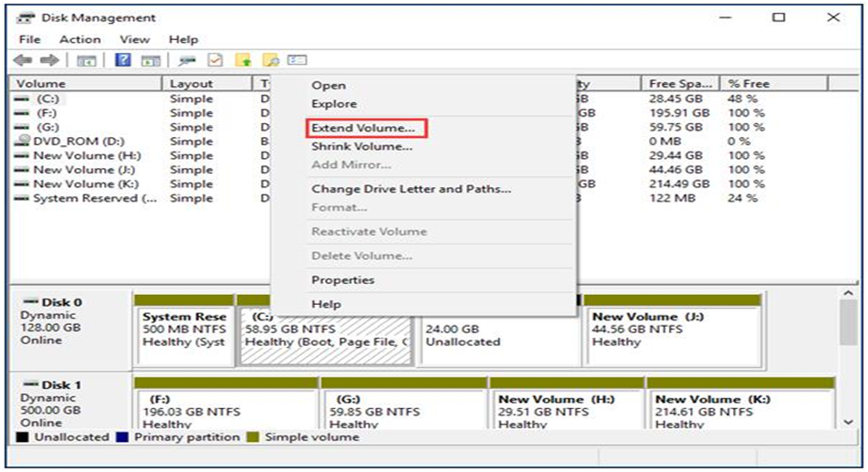Choose Open from the context menu
This screenshot has height=472, width=868.
coord(329,86)
